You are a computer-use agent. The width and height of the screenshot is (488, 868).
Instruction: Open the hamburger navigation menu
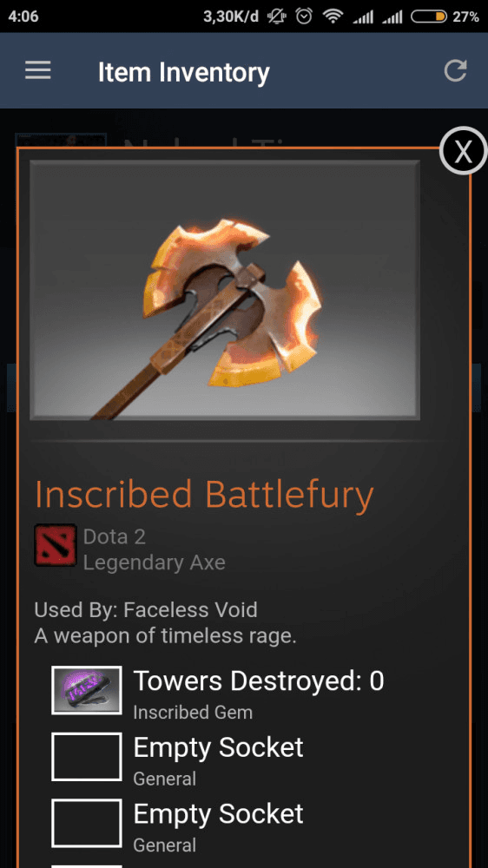[37, 70]
